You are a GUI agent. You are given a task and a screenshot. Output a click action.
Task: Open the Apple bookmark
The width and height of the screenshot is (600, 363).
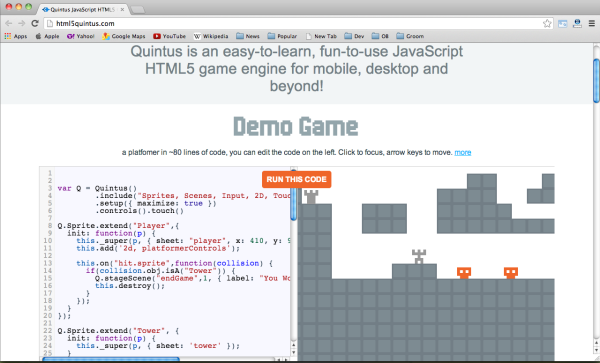[x=47, y=36]
